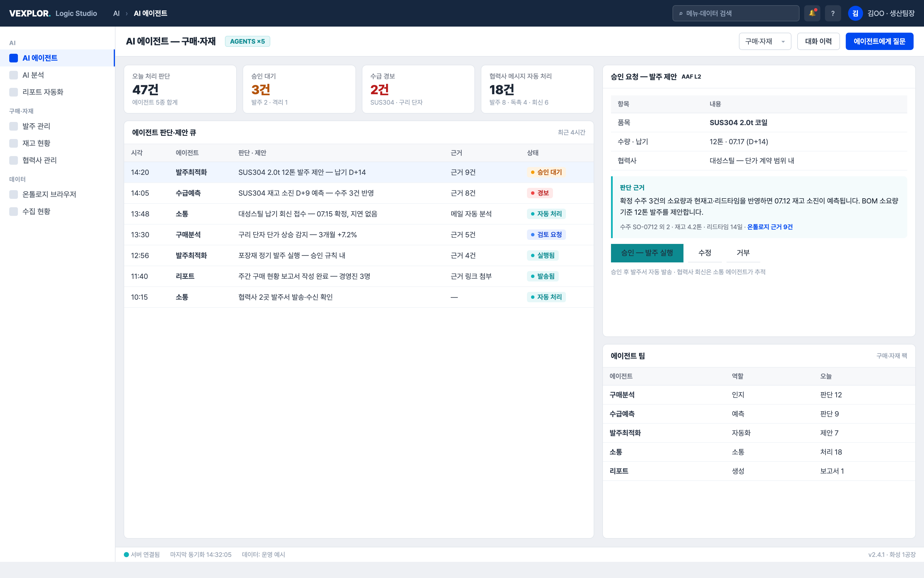Click the 메일 자동 분석 cell
The width and height of the screenshot is (924, 578).
click(x=471, y=214)
